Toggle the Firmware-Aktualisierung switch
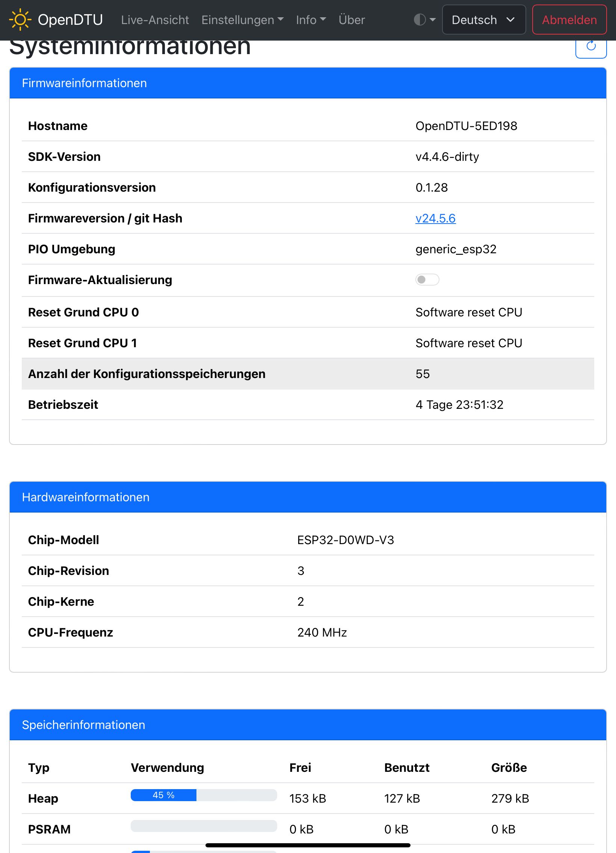 tap(427, 280)
